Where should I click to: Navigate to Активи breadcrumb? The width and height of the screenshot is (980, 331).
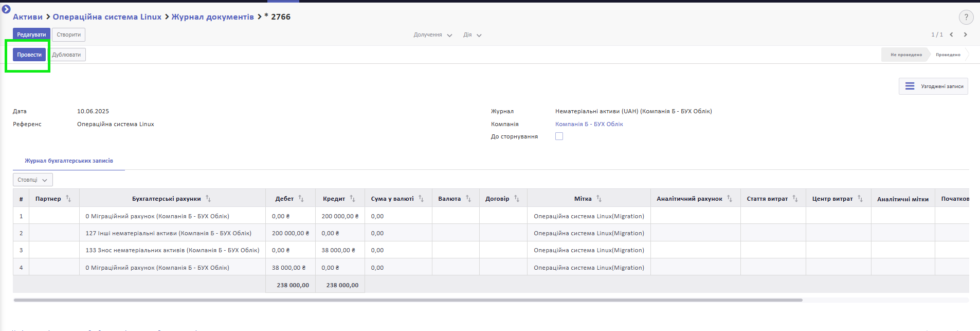(28, 17)
